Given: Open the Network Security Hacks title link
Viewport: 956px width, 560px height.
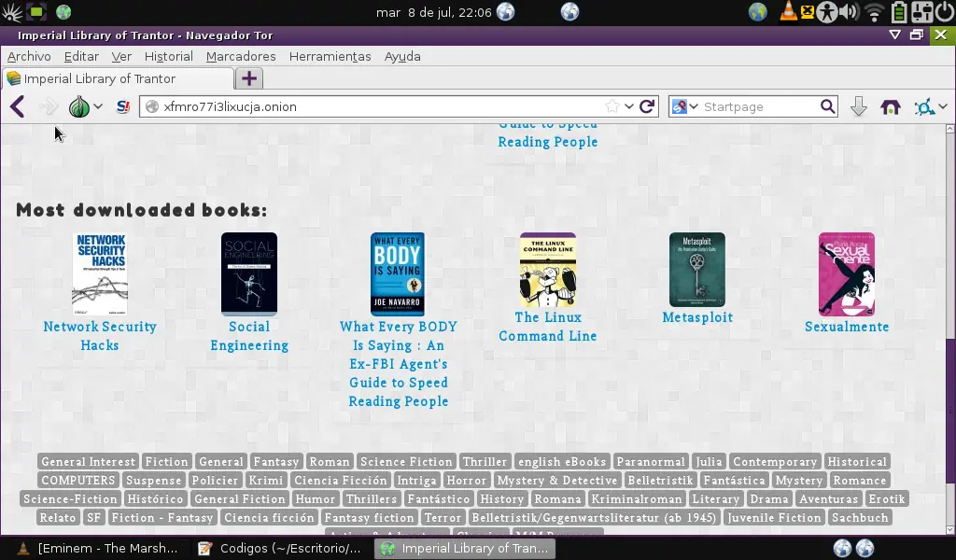Looking at the screenshot, I should [x=100, y=336].
